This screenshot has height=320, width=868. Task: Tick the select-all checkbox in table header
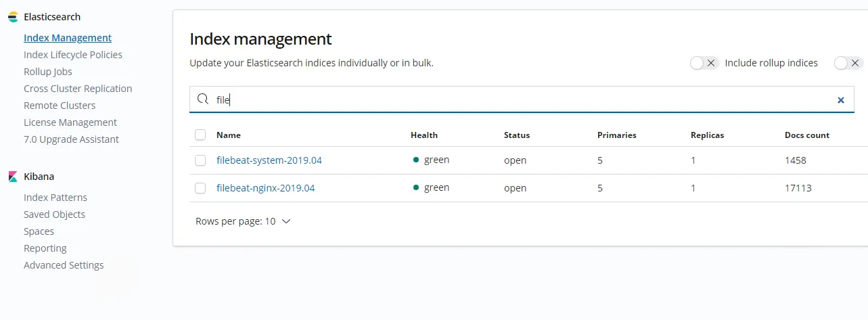[x=200, y=135]
